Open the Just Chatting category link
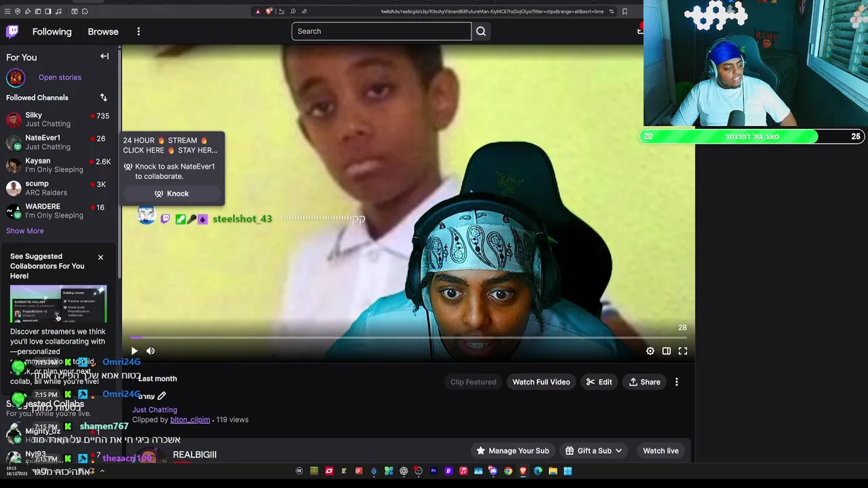The height and width of the screenshot is (488, 868). (155, 410)
